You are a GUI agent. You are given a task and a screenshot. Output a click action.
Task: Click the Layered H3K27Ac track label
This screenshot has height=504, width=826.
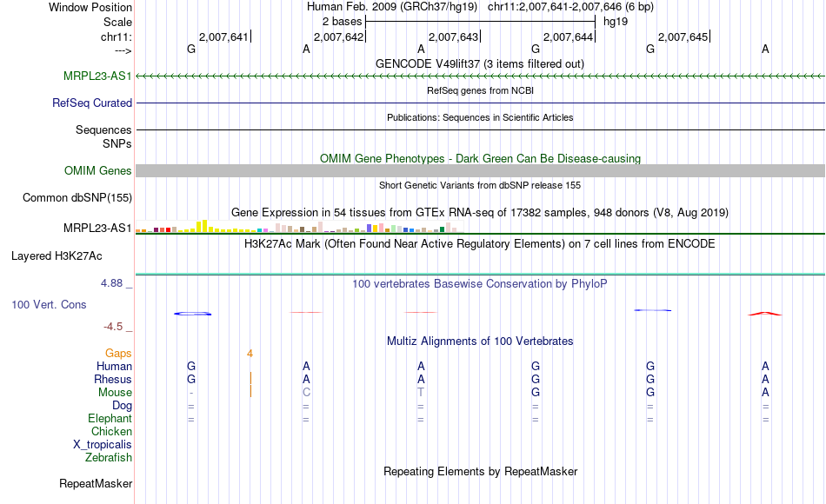coord(57,256)
